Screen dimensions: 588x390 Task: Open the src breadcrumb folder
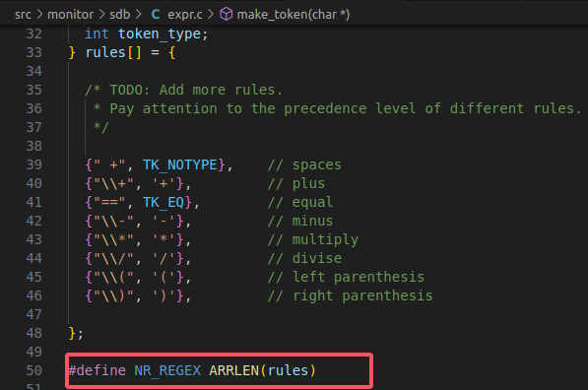(23, 15)
